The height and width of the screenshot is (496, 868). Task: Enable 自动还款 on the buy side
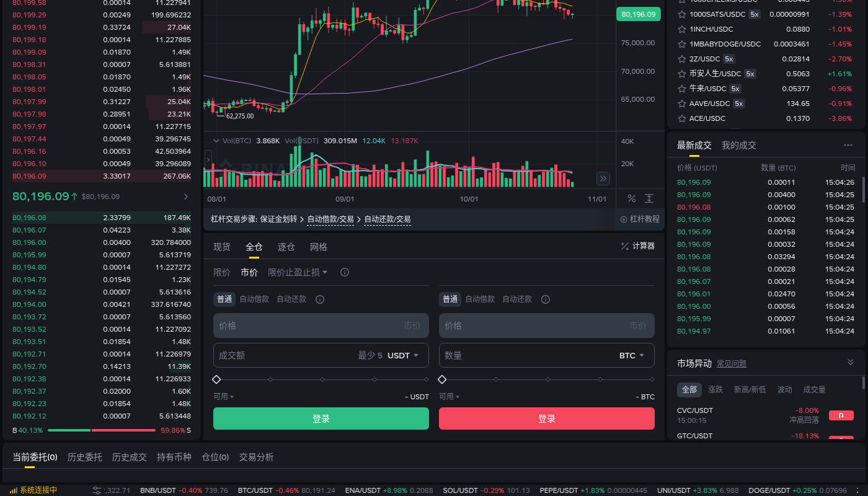tap(291, 299)
